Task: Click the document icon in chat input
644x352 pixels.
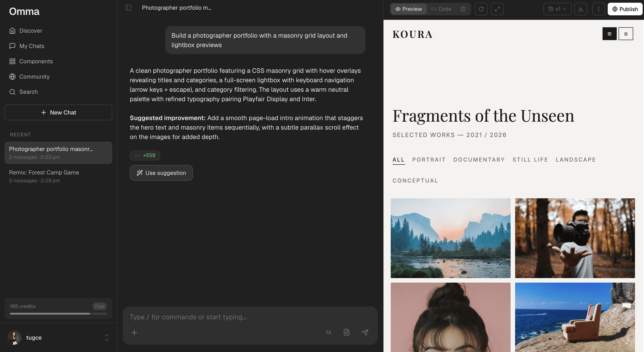Action: pos(346,332)
